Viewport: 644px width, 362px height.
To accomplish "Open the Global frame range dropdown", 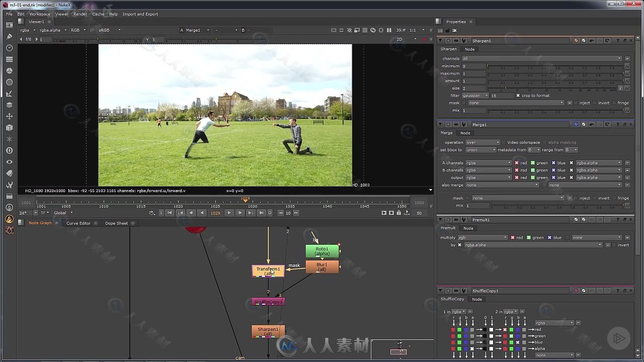I will [x=63, y=213].
